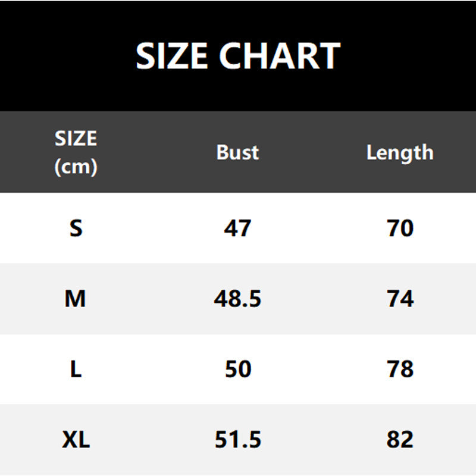Click the word CHART in the top title
The width and height of the screenshot is (476, 476).
point(280,56)
